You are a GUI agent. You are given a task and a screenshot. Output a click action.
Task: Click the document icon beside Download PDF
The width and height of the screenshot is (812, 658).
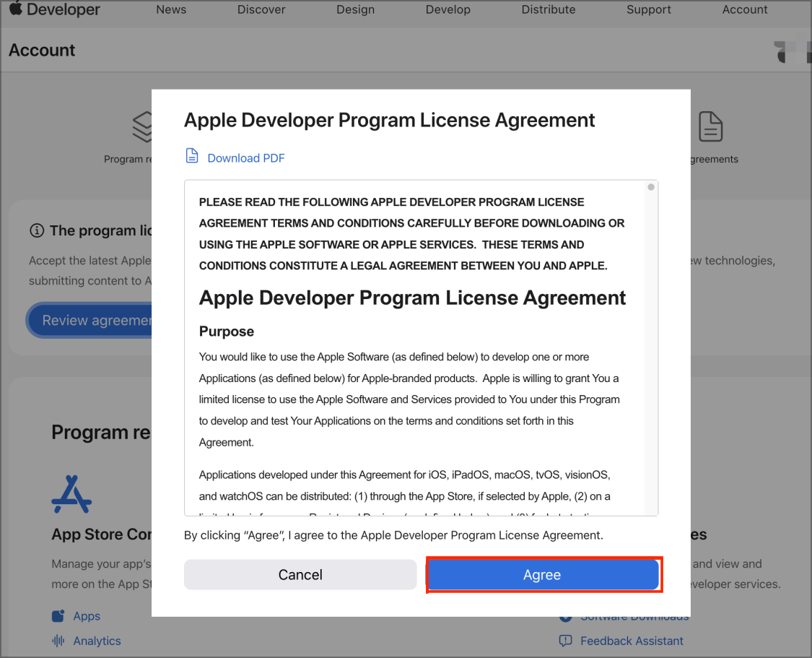coord(191,155)
